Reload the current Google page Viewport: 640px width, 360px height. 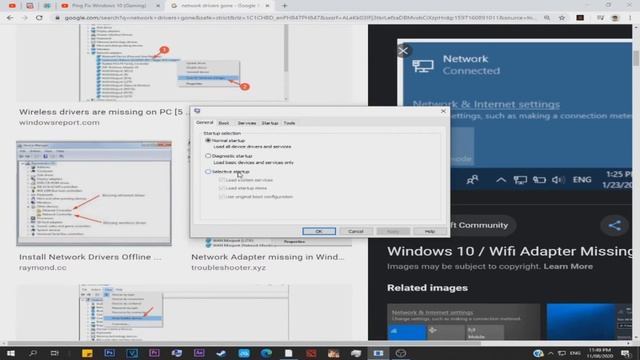[x=39, y=18]
